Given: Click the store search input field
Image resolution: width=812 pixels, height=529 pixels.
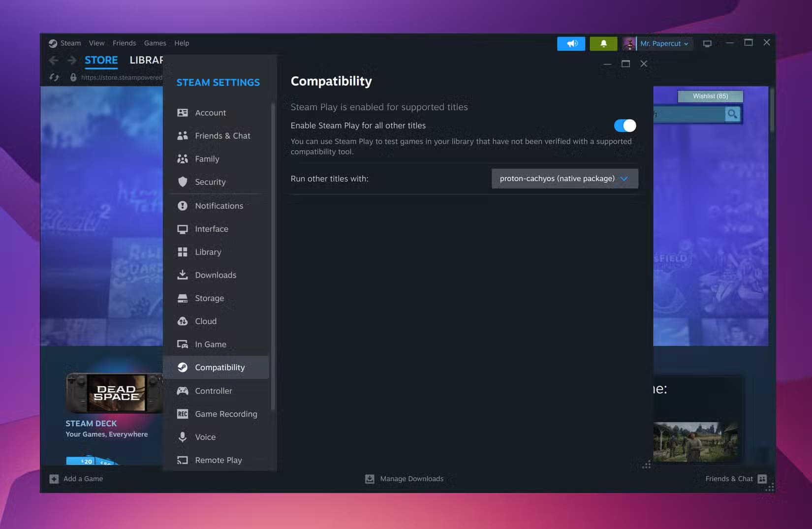Looking at the screenshot, I should pos(689,114).
